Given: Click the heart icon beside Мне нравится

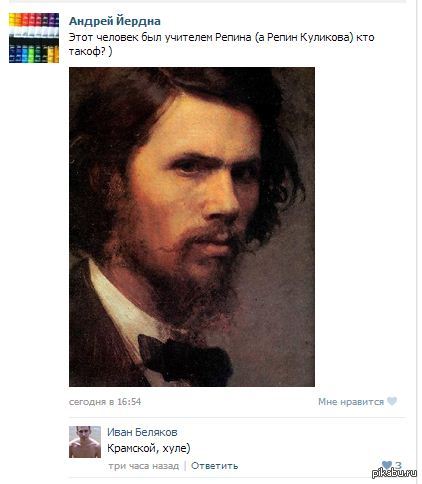Looking at the screenshot, I should point(392,401).
